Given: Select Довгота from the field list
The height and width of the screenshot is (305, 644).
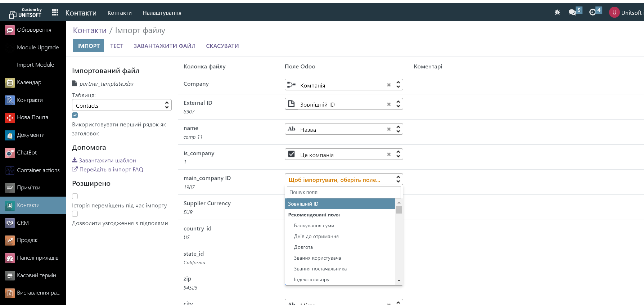Looking at the screenshot, I should click(303, 247).
